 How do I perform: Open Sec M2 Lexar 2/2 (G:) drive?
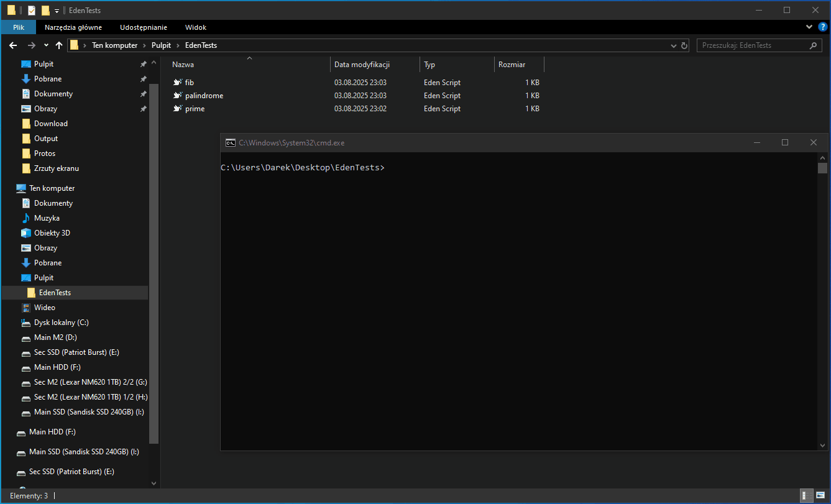click(91, 382)
